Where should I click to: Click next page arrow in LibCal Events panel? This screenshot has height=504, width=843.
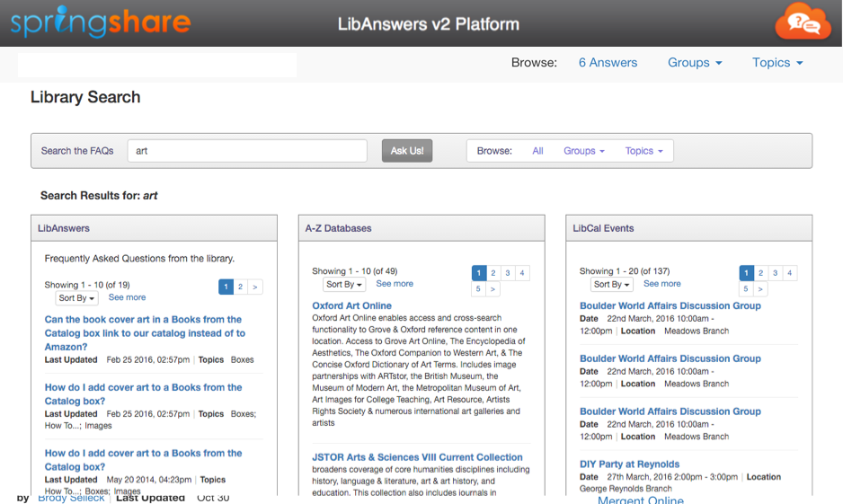point(760,289)
